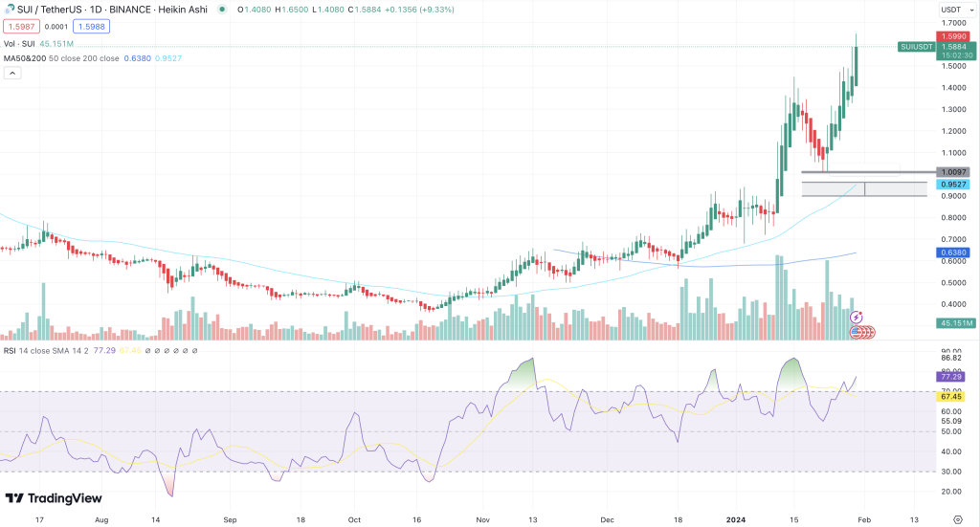Select the 0.0001 spread value
The height and width of the screenshot is (527, 980).
(x=56, y=27)
